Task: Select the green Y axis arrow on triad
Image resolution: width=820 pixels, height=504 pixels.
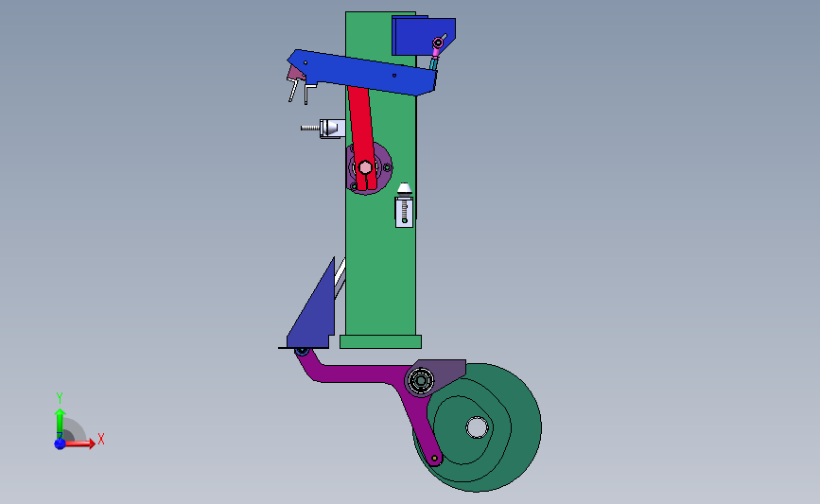Action: click(61, 425)
